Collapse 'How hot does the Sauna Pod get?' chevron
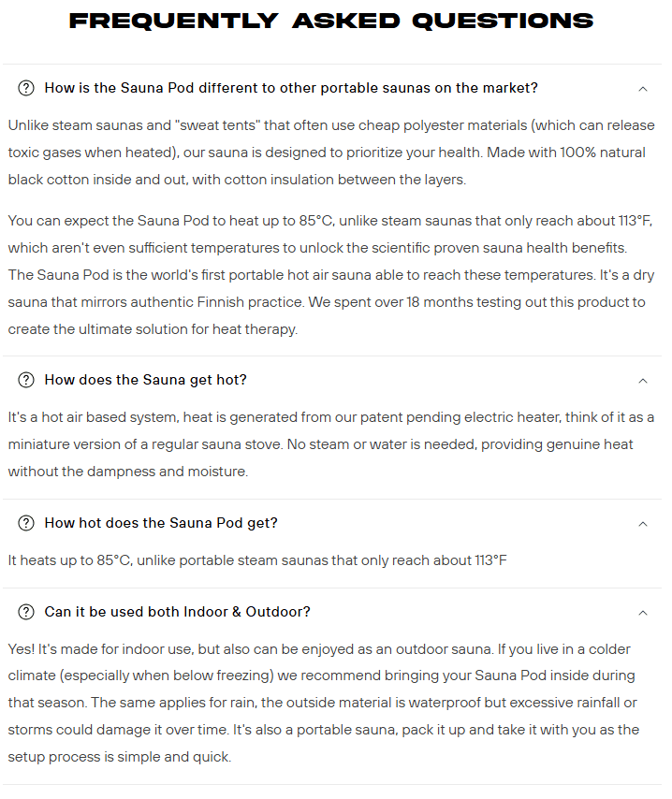 [642, 524]
